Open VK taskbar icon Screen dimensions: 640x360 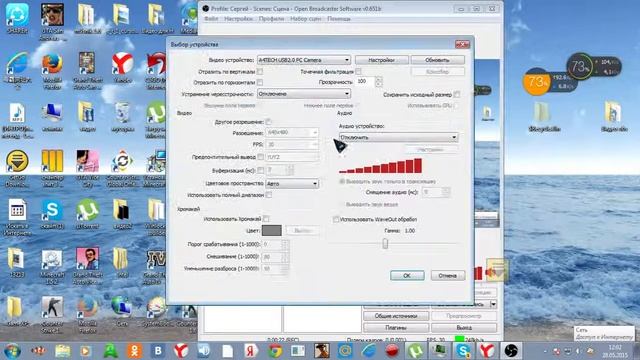point(158,351)
